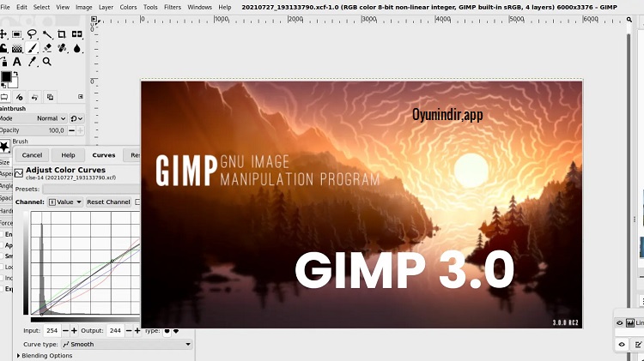The width and height of the screenshot is (644, 361).
Task: Toggle the eye button below the effects list
Action: click(x=622, y=345)
